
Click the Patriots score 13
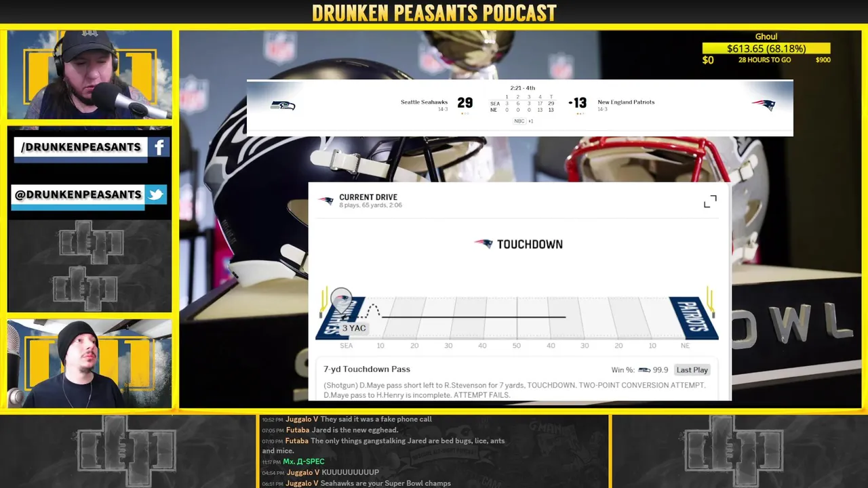578,103
